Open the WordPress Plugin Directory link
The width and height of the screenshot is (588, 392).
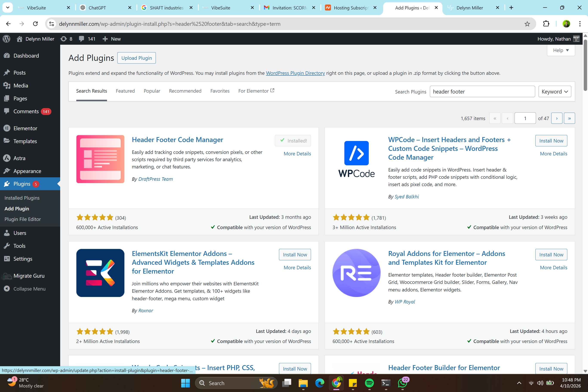point(295,73)
